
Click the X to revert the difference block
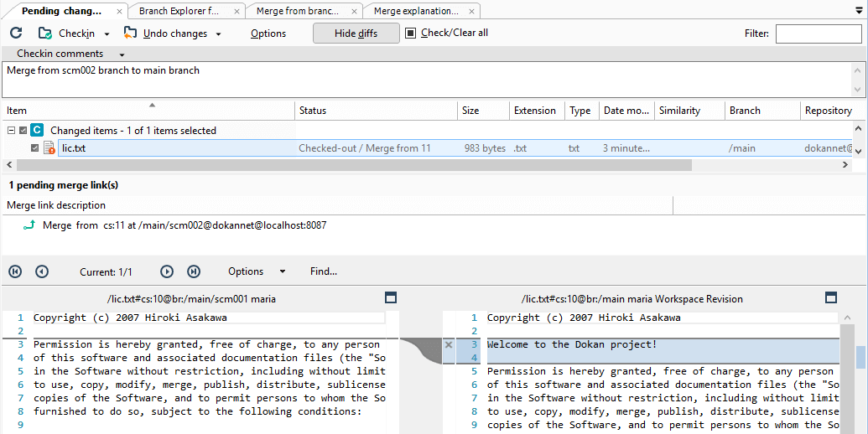coord(449,344)
